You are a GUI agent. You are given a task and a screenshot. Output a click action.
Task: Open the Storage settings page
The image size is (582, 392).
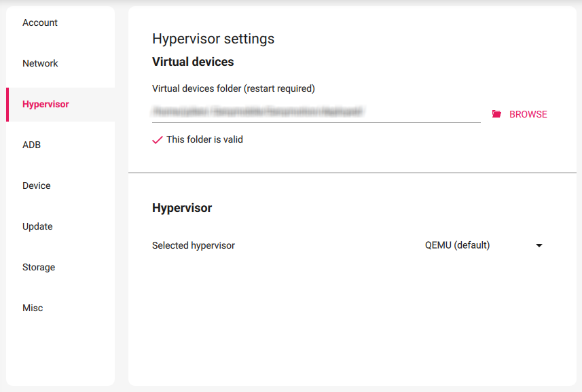click(x=38, y=267)
